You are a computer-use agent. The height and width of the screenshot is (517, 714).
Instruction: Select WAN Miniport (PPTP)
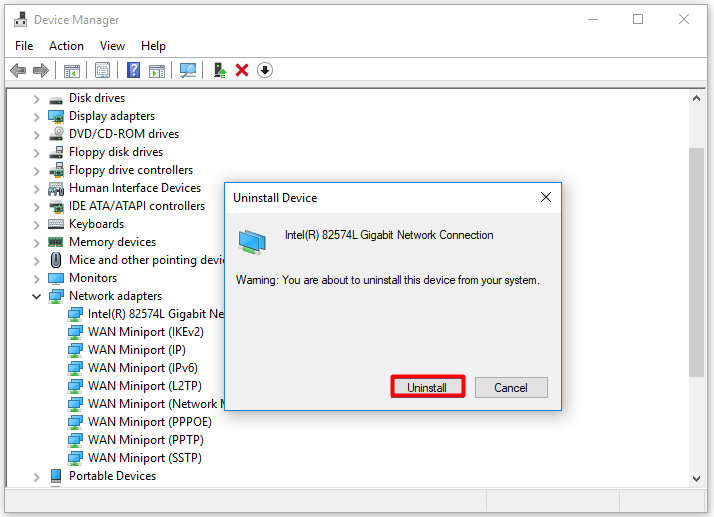pyautogui.click(x=146, y=440)
